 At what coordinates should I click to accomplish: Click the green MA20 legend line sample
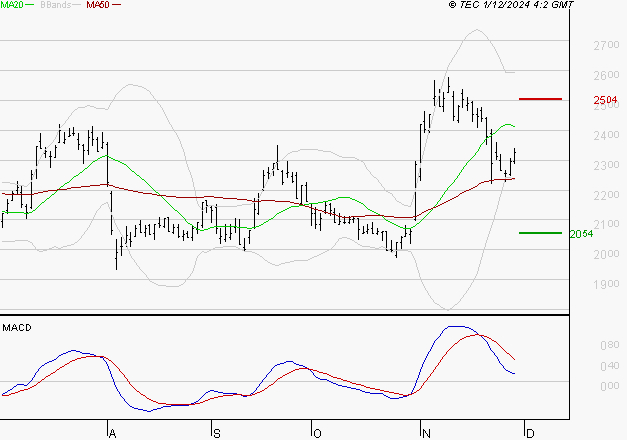pos(31,6)
